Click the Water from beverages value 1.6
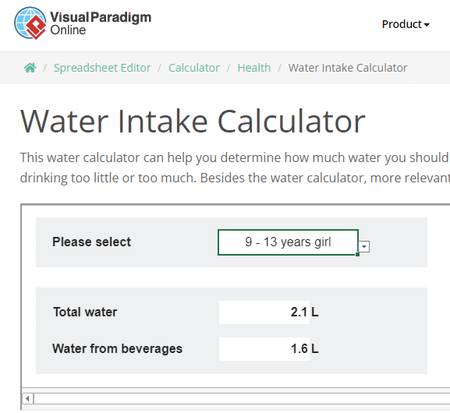Screen dimensions: 450x413 (264, 349)
